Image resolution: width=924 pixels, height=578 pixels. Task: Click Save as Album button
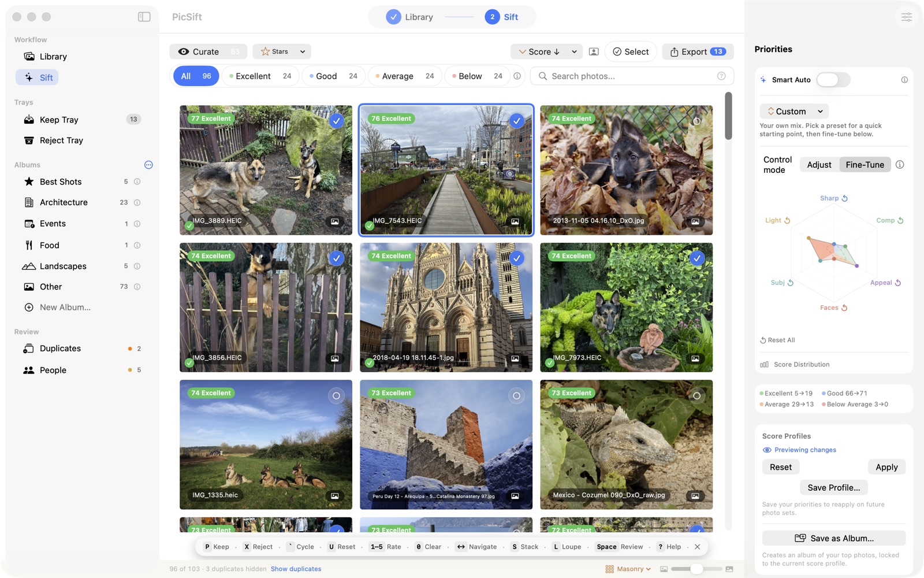click(x=834, y=538)
